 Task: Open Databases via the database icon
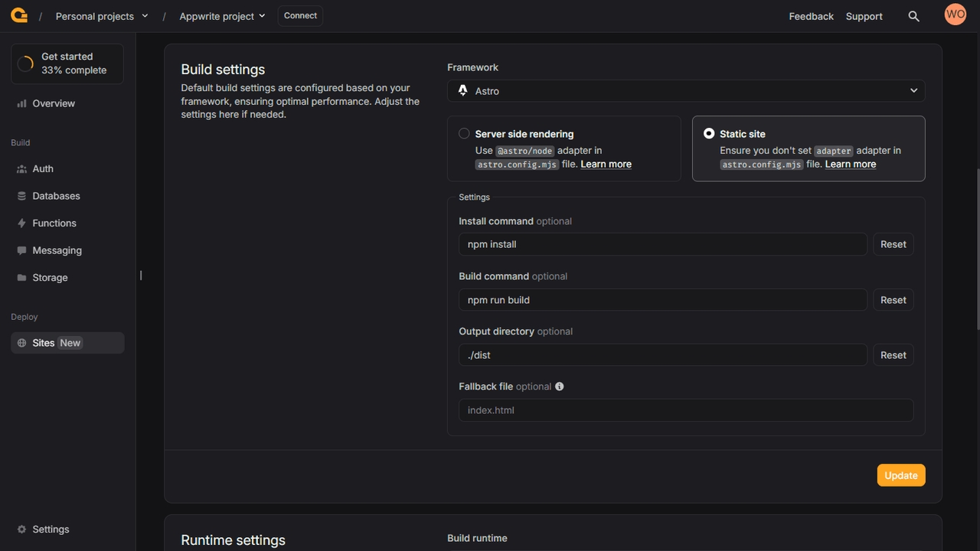[x=22, y=196]
